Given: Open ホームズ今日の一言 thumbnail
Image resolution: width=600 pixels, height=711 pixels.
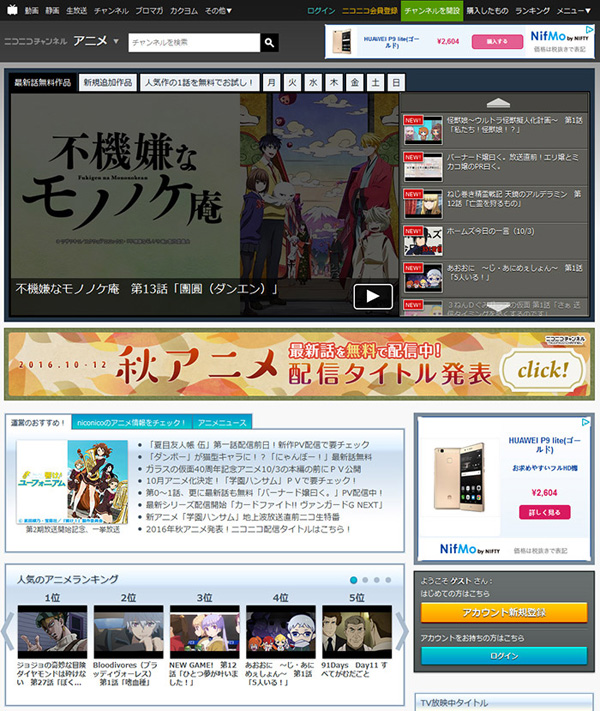Looking at the screenshot, I should click(x=423, y=241).
